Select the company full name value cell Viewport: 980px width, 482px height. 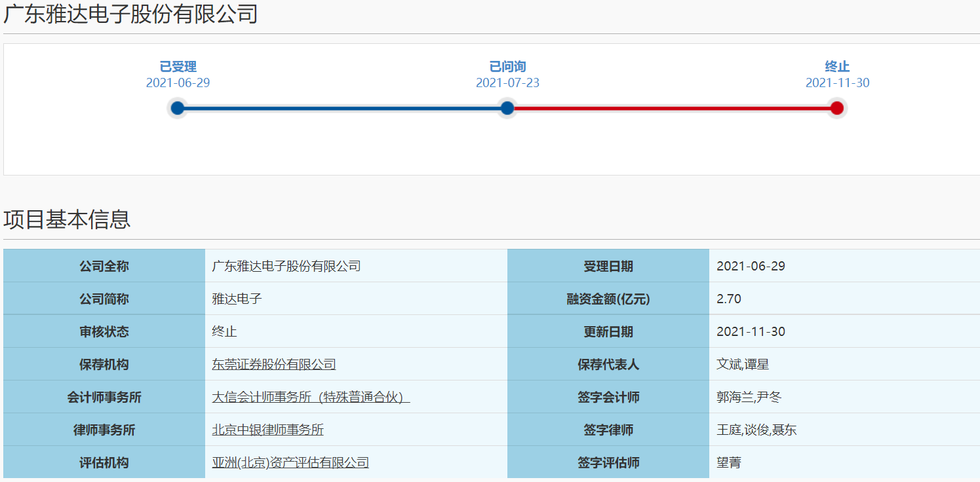(x=356, y=266)
